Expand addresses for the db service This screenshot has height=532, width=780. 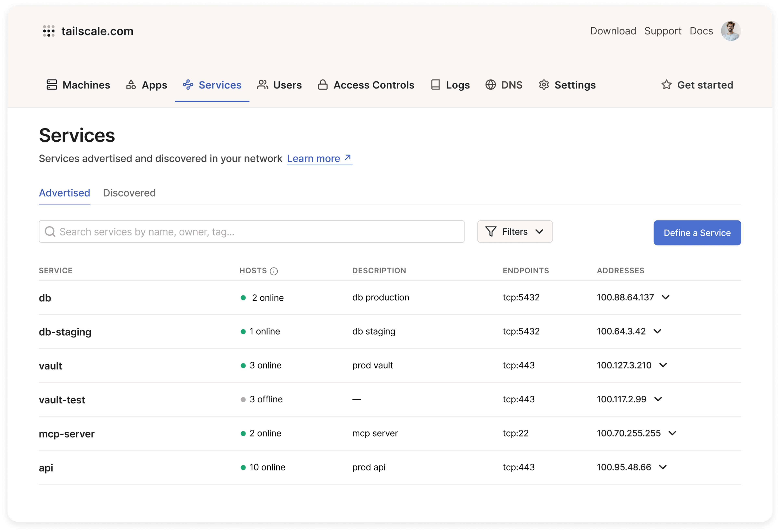click(x=666, y=297)
